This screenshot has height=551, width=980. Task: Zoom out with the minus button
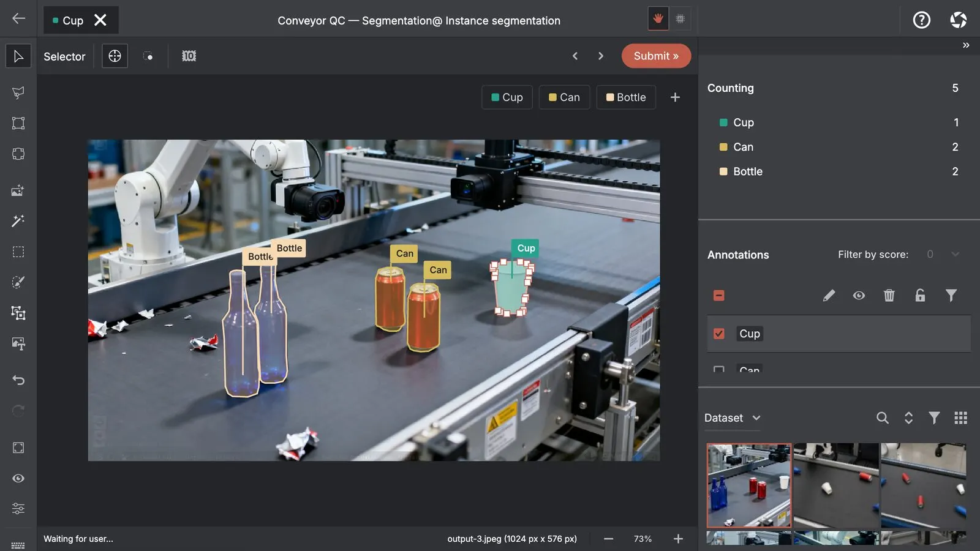(608, 539)
